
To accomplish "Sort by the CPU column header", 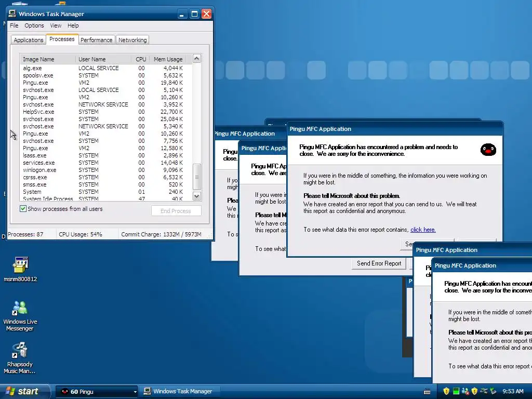I will (140, 59).
